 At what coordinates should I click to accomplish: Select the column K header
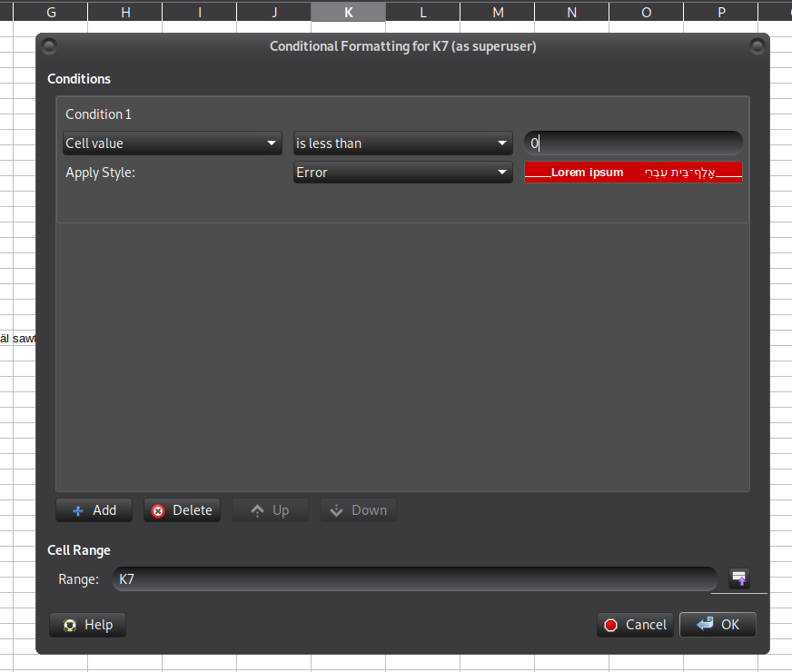tap(348, 12)
